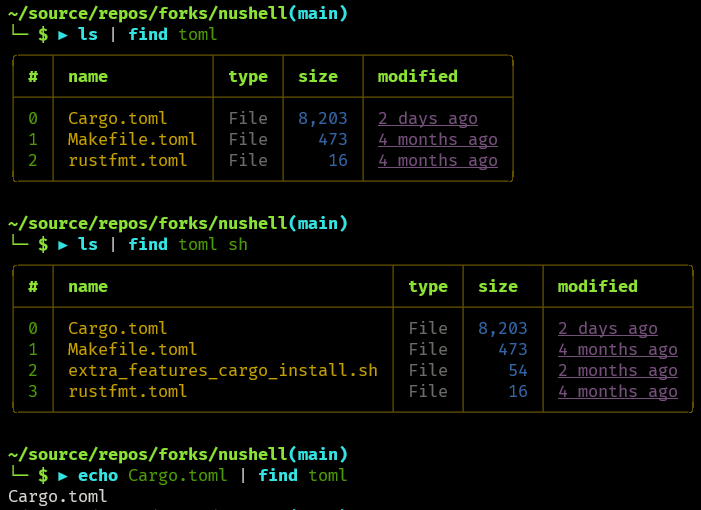Select the extra_features_cargo_install.sh file name
701x510 pixels.
[222, 370]
